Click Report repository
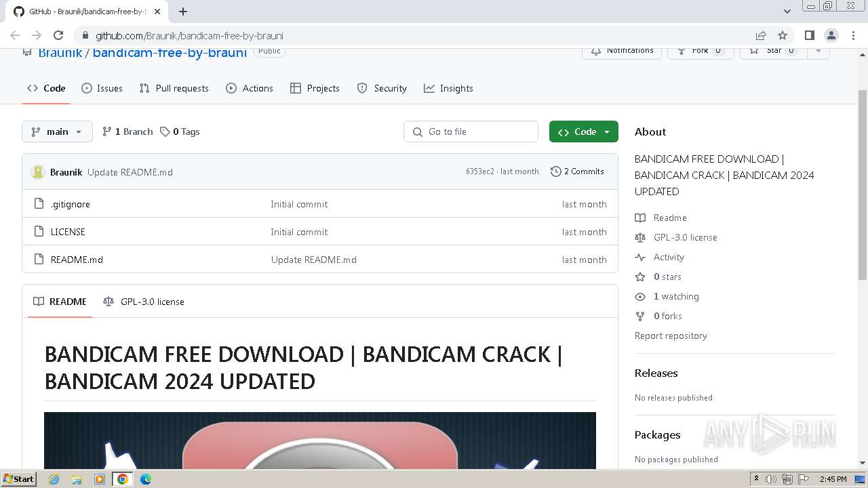The width and height of the screenshot is (868, 488). click(x=671, y=335)
